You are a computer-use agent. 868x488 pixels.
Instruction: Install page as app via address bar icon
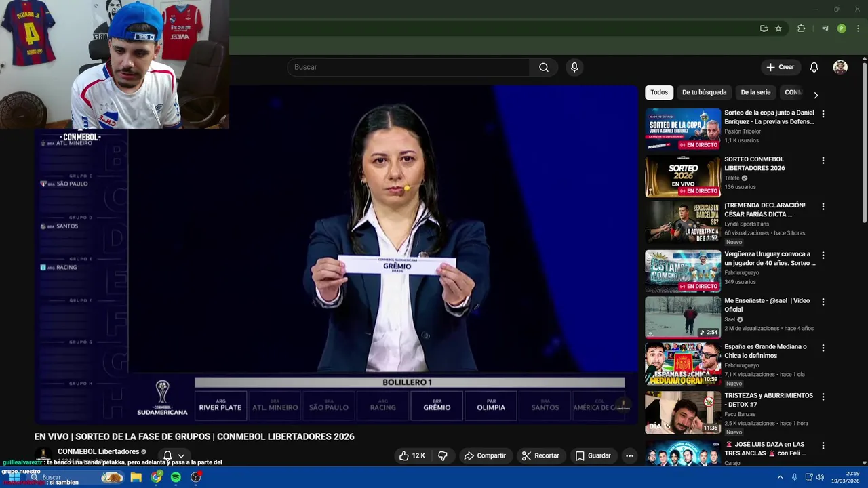click(764, 28)
